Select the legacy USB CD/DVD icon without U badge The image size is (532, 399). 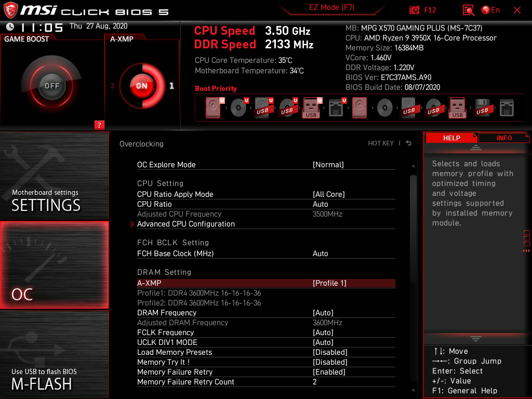pyautogui.click(x=434, y=108)
